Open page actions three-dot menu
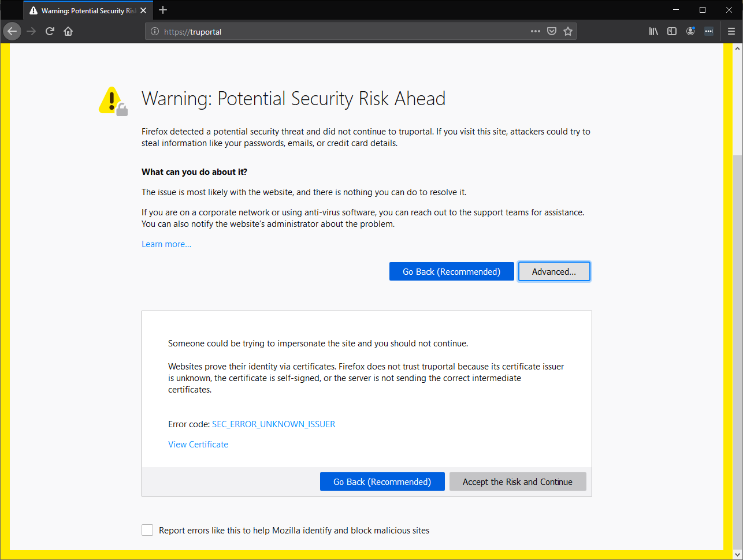 (x=536, y=31)
